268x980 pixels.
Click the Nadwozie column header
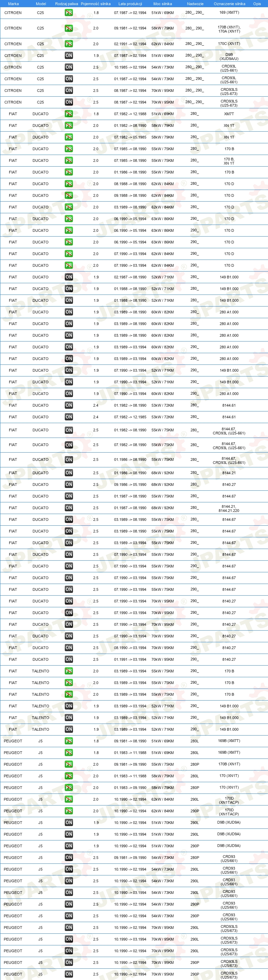(x=195, y=4)
